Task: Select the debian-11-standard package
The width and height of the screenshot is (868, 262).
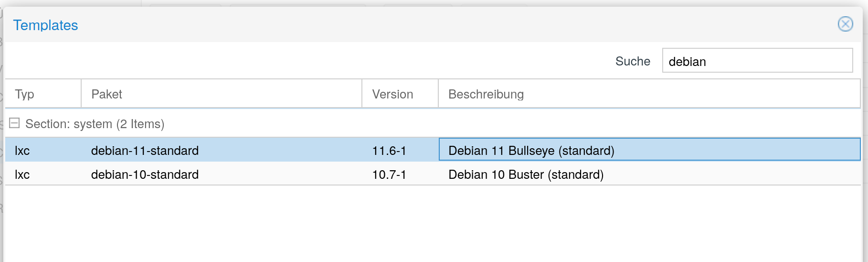Action: click(145, 151)
